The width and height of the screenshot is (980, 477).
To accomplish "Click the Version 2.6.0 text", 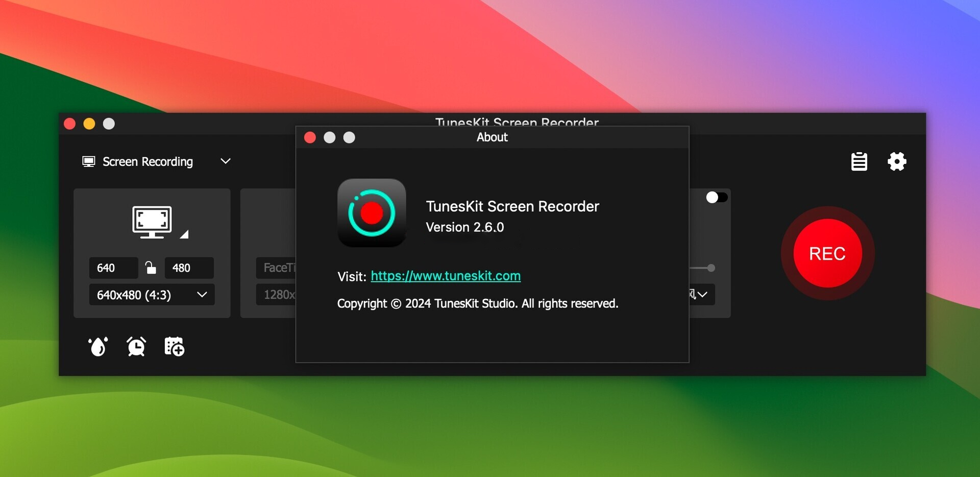I will tap(465, 227).
